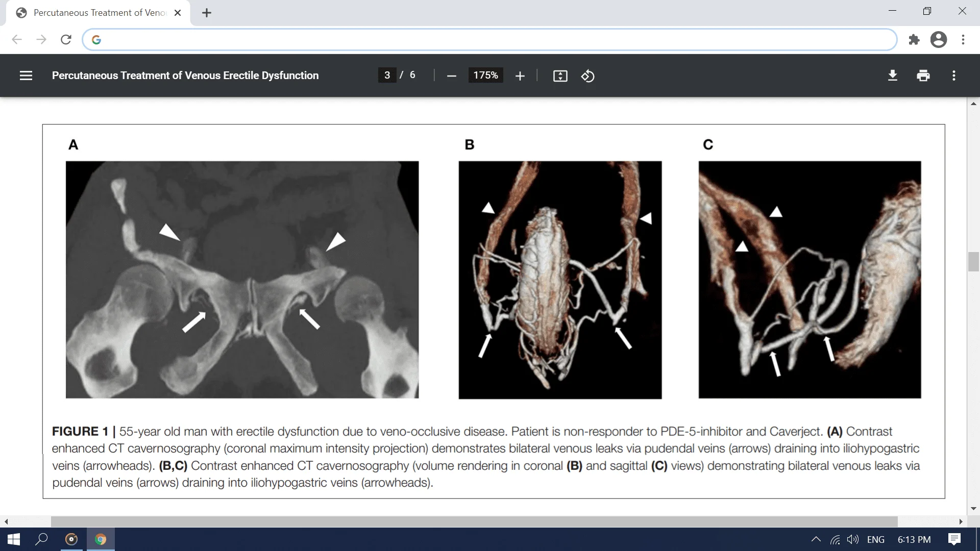Click the "B" panel label
Viewport: 980px width, 551px height.
[470, 145]
